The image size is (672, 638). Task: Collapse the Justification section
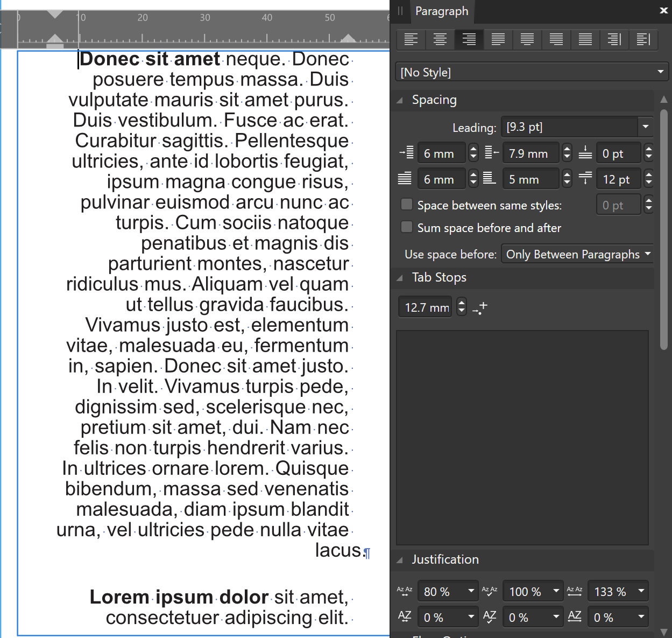coord(400,560)
